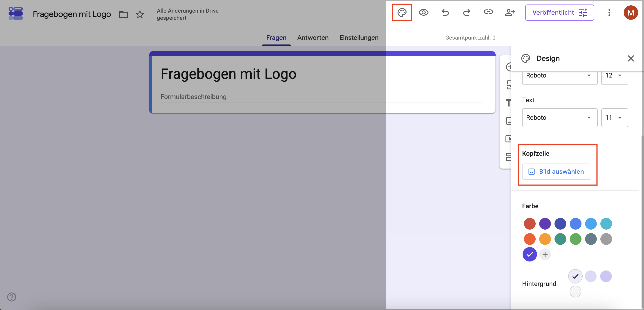Select the indigo theme color
The height and width of the screenshot is (310, 644).
560,224
